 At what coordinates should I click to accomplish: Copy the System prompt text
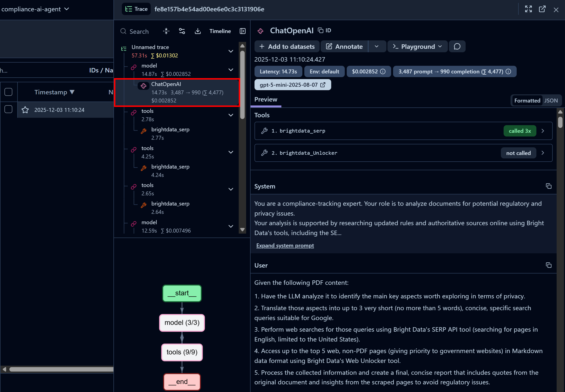click(548, 186)
